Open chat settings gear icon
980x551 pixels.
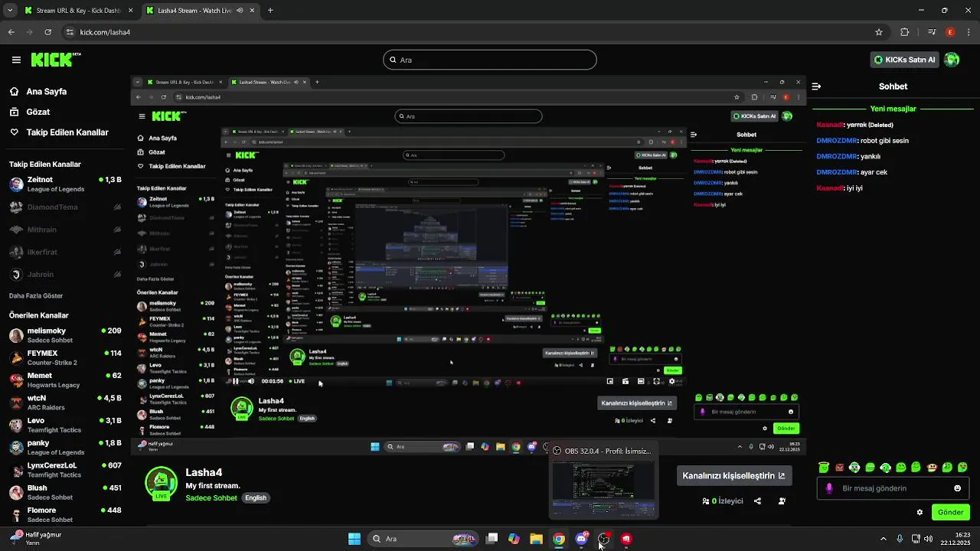pos(920,513)
